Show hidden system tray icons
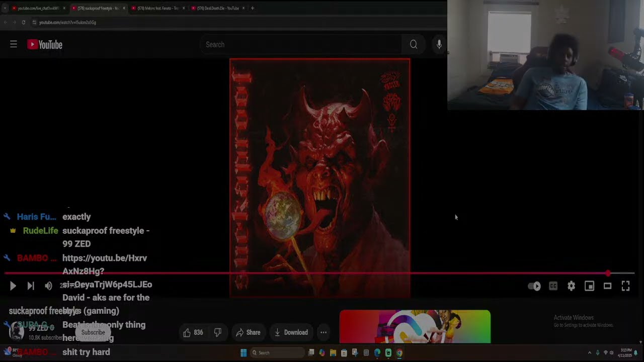The width and height of the screenshot is (644, 362). point(590,353)
